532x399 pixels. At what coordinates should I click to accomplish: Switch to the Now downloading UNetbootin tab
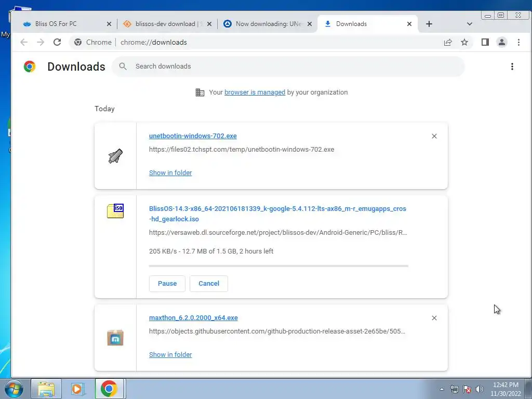[267, 24]
